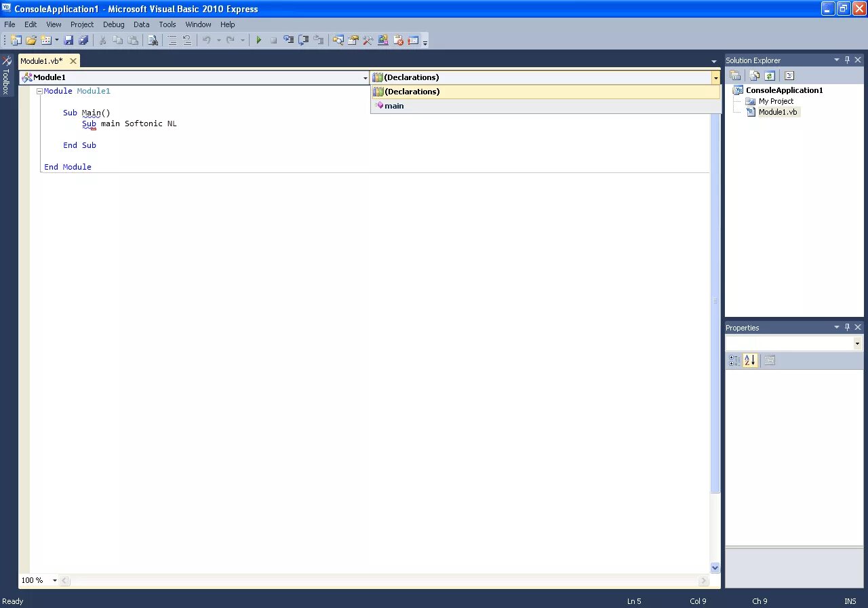The image size is (868, 608).
Task: Click the Find binoculars icon
Action: pyautogui.click(x=153, y=40)
